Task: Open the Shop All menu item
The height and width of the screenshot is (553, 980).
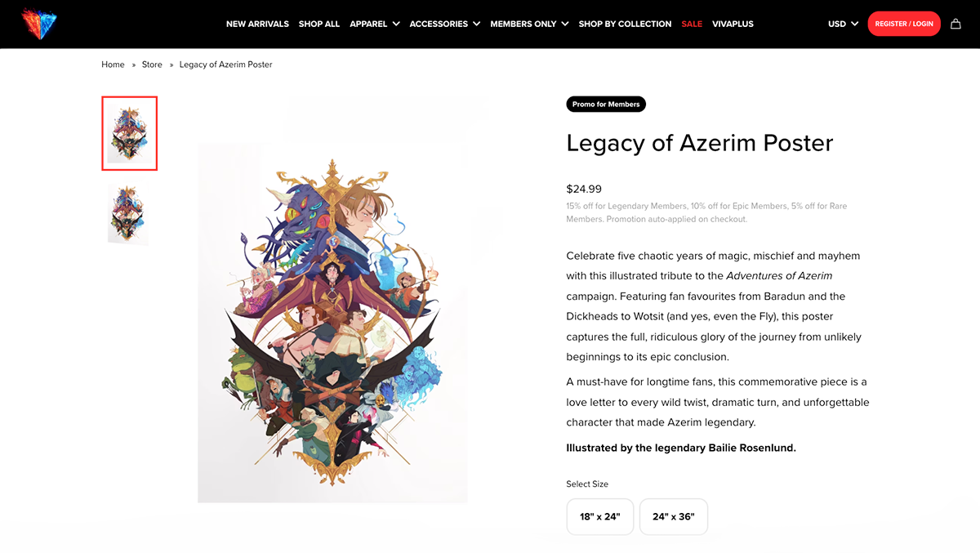Action: pos(319,24)
